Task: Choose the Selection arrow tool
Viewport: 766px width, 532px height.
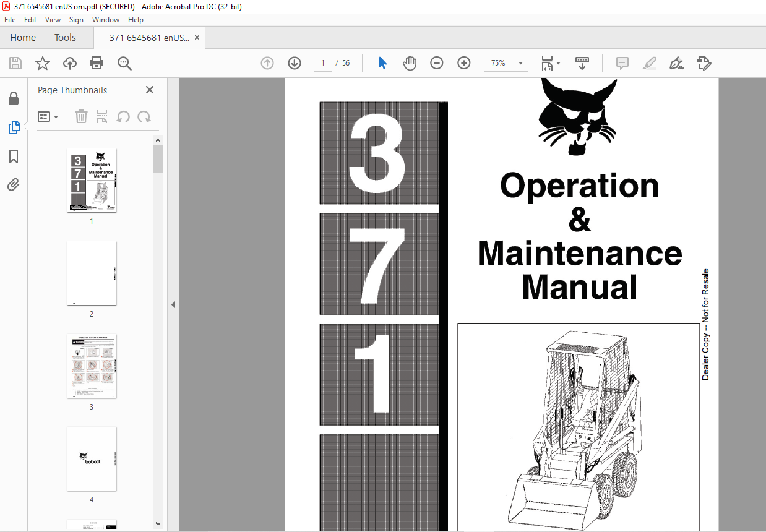Action: [x=382, y=63]
